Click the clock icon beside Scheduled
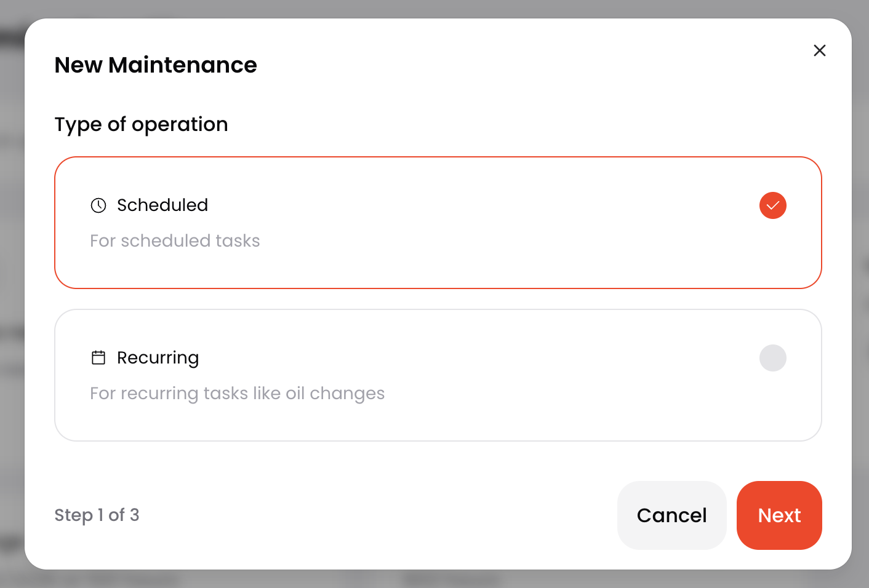This screenshot has width=869, height=588. pyautogui.click(x=98, y=205)
